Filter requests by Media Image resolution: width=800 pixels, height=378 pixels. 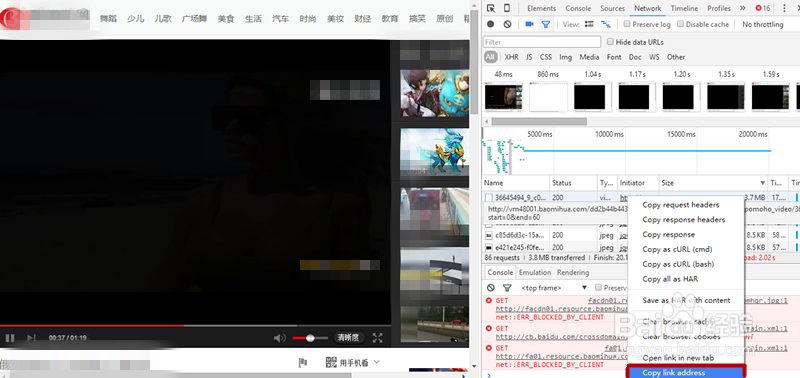click(589, 57)
